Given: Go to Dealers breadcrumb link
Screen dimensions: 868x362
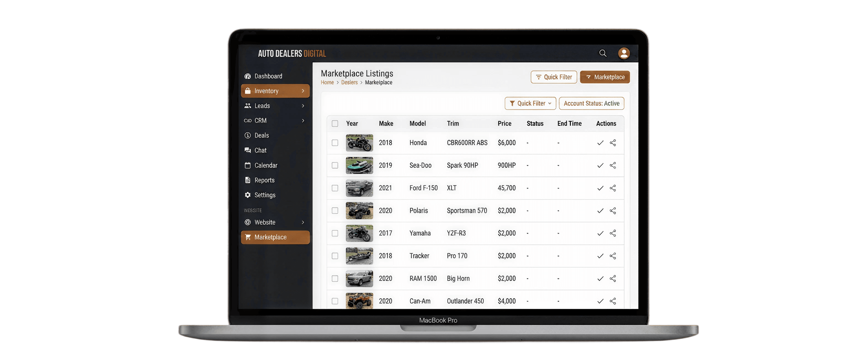Looking at the screenshot, I should 349,83.
